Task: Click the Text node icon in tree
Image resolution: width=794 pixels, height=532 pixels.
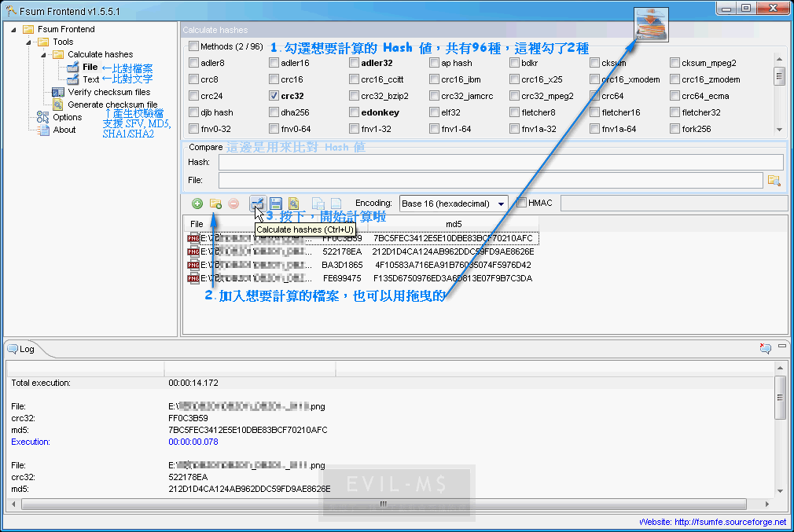Action: coord(73,79)
